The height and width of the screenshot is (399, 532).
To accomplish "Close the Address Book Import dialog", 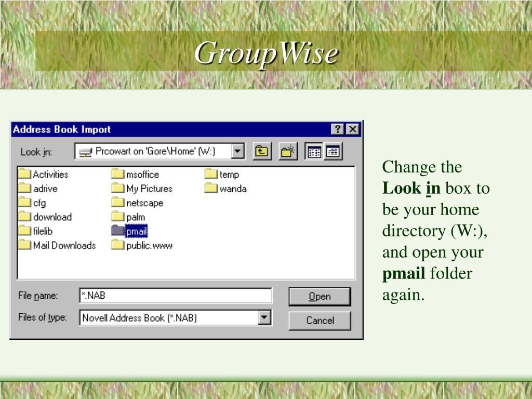I will (353, 129).
